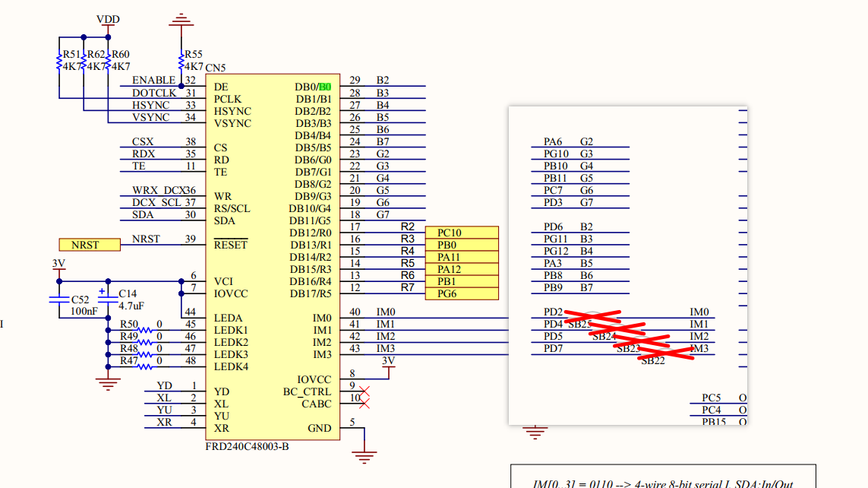Select the 3V power symbol near C52
868x488 pixels.
coord(59,266)
